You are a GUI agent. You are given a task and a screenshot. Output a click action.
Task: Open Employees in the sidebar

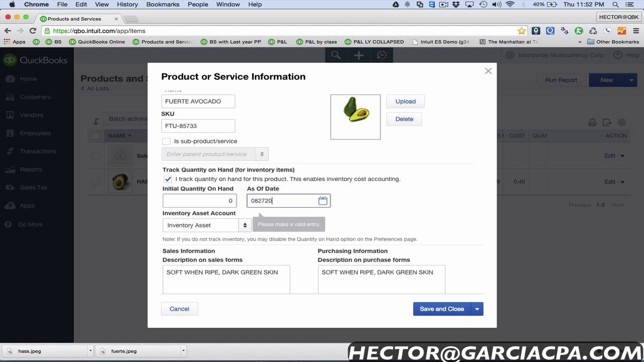pos(35,133)
